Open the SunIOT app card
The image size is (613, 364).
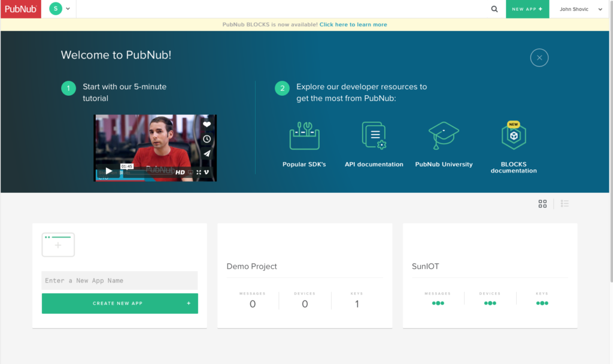(490, 275)
